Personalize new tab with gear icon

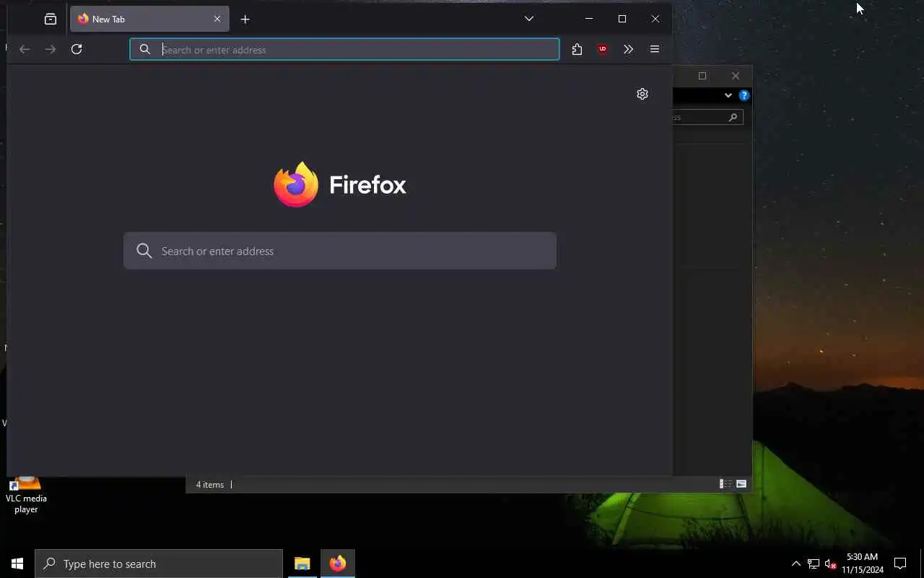coord(642,94)
